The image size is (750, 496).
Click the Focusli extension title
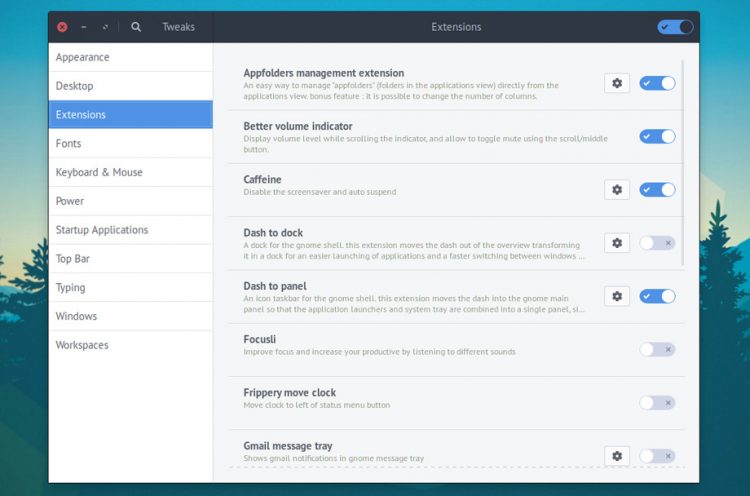click(x=259, y=339)
